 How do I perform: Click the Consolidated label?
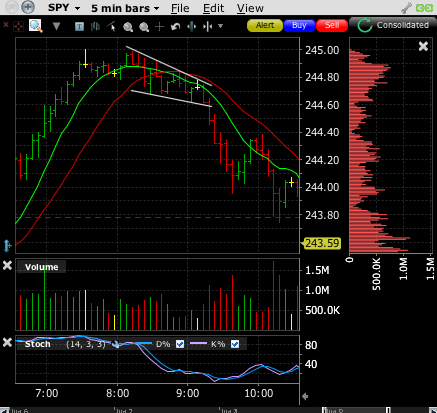pos(402,25)
